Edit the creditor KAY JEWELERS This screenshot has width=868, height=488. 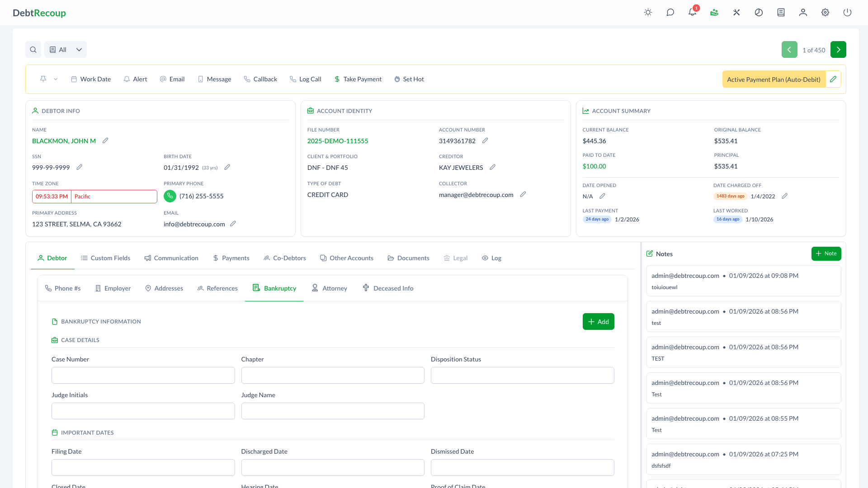click(493, 167)
